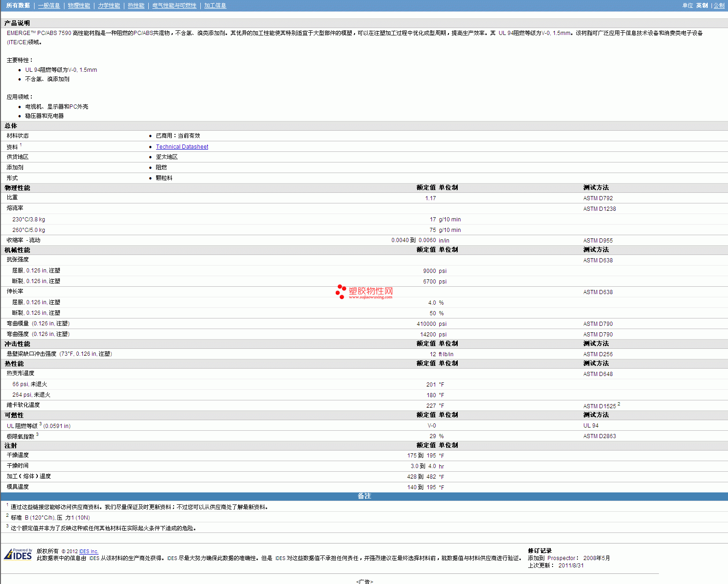Click the UL 94 test method entry
The height and width of the screenshot is (584, 728).
591,426
